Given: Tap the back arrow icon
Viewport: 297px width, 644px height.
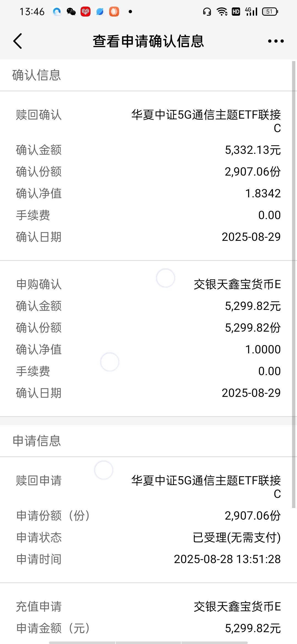Looking at the screenshot, I should [18, 41].
